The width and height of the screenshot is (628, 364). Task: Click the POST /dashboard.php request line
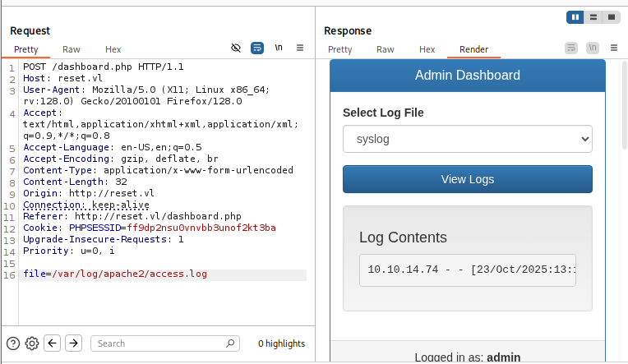[104, 67]
